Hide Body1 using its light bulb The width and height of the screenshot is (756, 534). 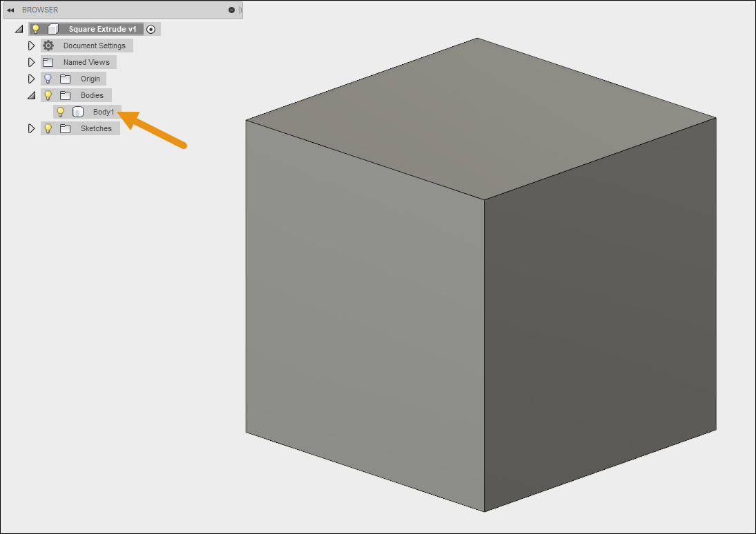point(60,112)
